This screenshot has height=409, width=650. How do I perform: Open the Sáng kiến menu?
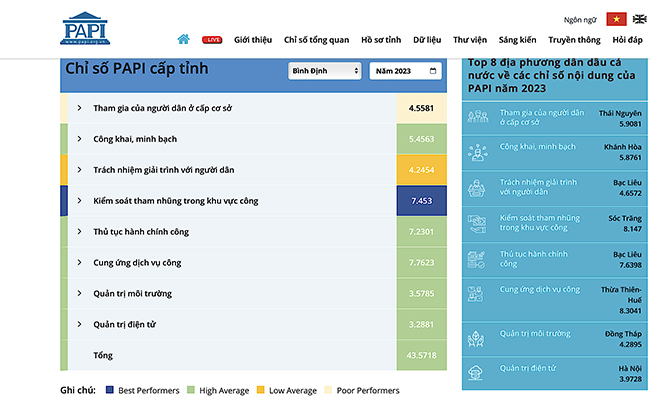click(x=517, y=40)
